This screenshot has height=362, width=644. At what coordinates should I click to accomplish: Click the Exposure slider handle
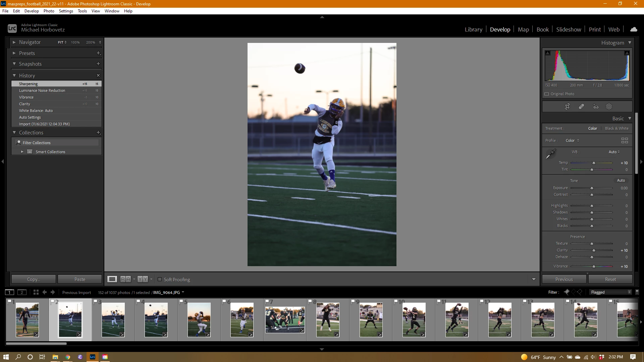click(592, 188)
